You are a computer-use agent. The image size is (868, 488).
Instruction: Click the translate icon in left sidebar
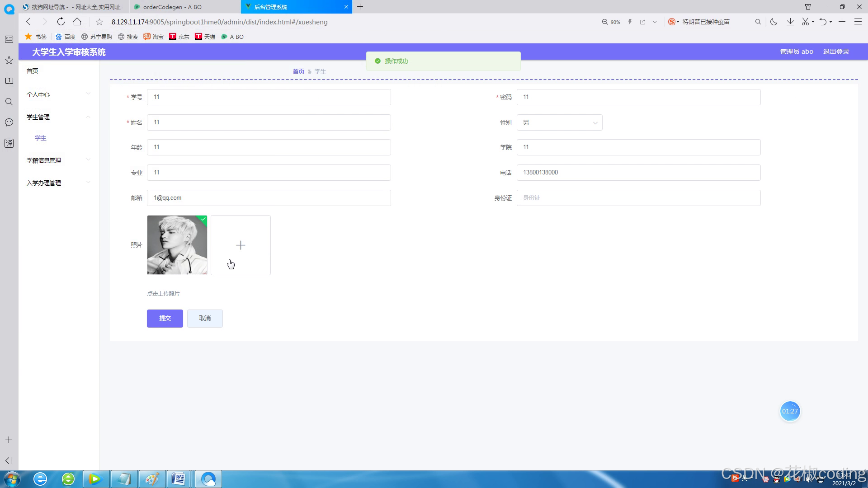(x=9, y=143)
